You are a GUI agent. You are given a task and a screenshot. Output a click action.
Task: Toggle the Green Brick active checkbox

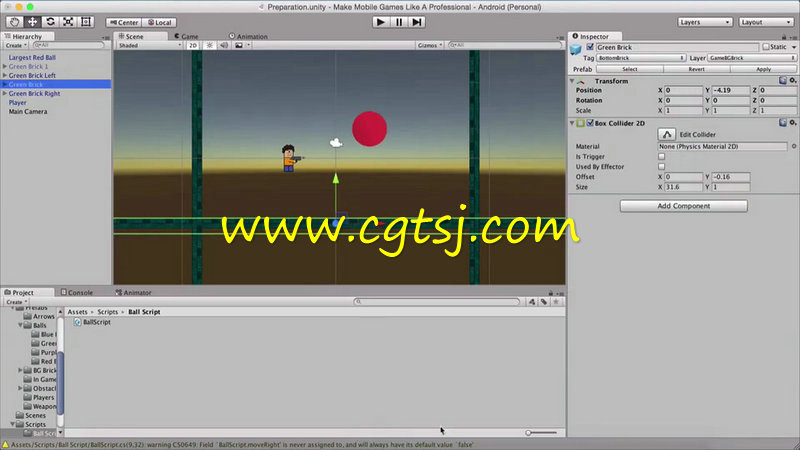[590, 47]
